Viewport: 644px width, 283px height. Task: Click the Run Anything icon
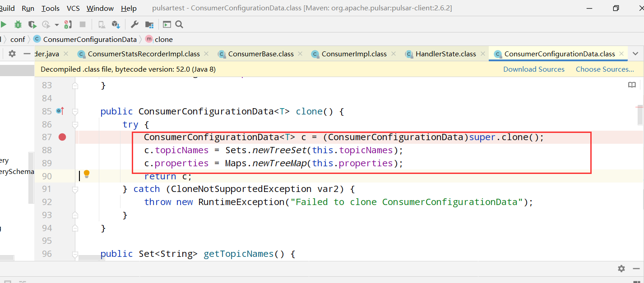pos(167,24)
